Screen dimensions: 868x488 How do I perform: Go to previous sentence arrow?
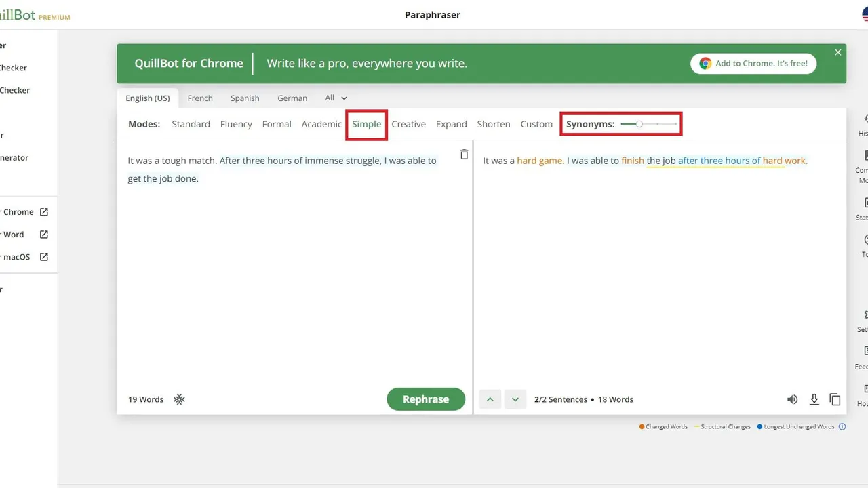click(x=490, y=399)
